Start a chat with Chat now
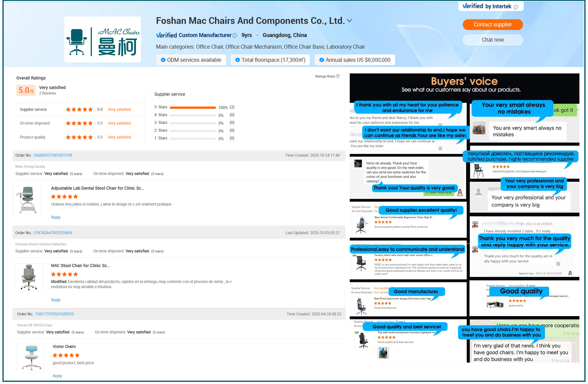Viewport: 588px width, 384px height. 492,40
